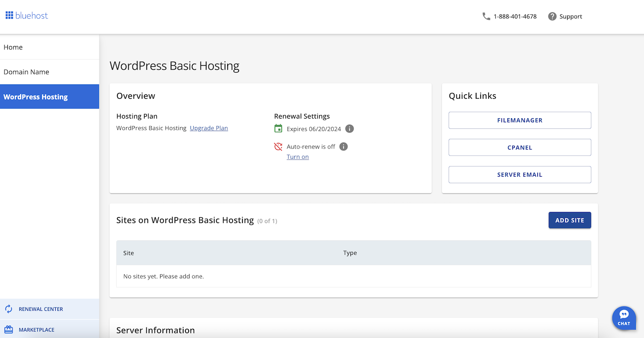
Task: Click the Renewal Settings label
Action: [x=302, y=116]
